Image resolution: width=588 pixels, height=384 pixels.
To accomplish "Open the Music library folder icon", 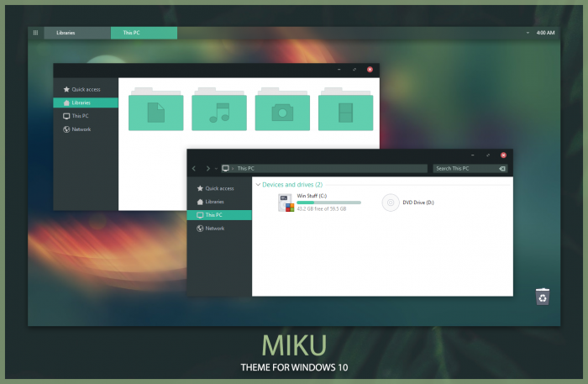I will 219,109.
